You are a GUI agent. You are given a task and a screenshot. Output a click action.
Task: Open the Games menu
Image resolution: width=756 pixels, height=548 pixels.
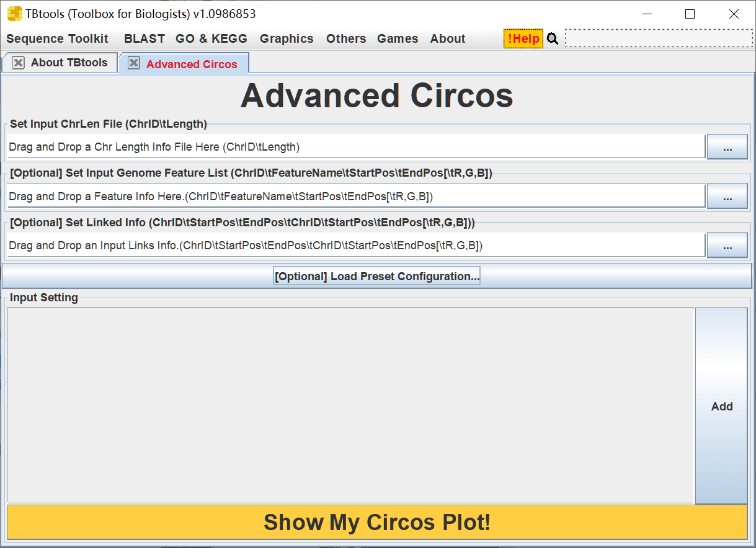pyautogui.click(x=398, y=38)
